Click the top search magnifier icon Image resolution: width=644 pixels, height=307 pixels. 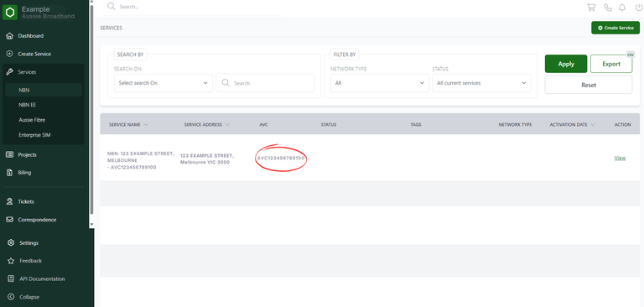pyautogui.click(x=111, y=6)
